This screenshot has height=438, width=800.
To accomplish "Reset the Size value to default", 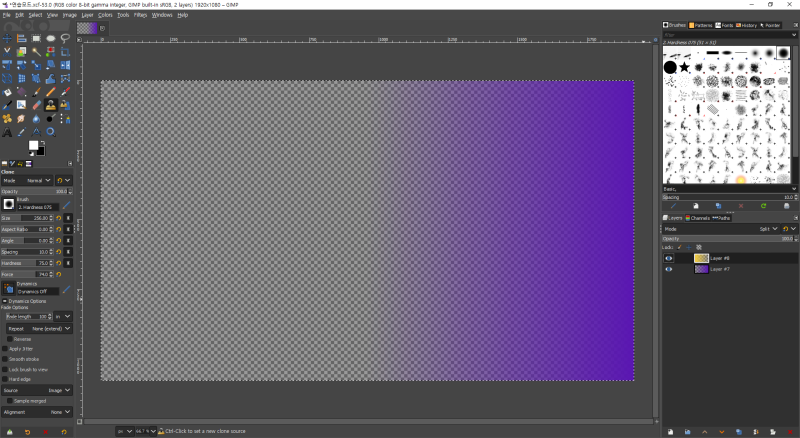I will tap(59, 218).
